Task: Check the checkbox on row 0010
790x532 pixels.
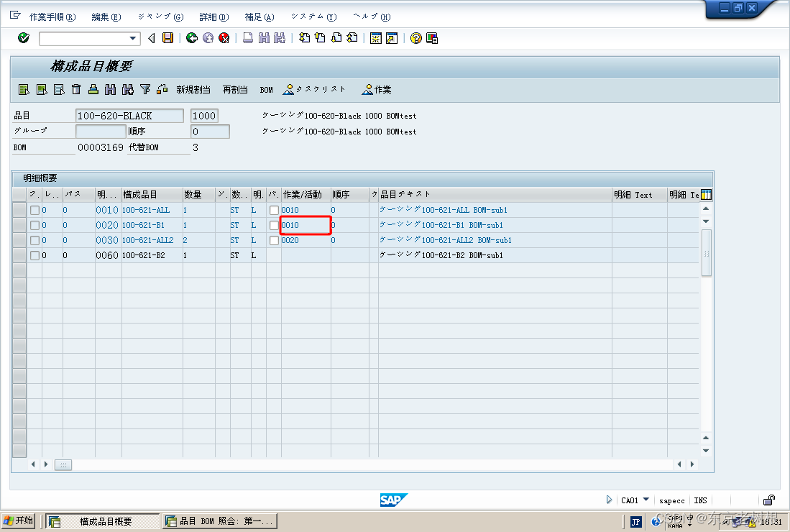Action: tap(35, 210)
